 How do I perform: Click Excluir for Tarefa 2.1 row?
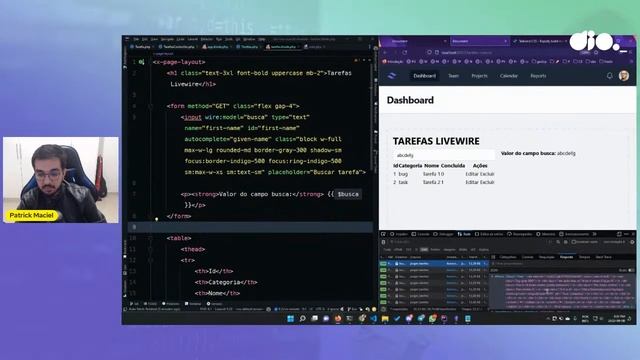(x=487, y=182)
